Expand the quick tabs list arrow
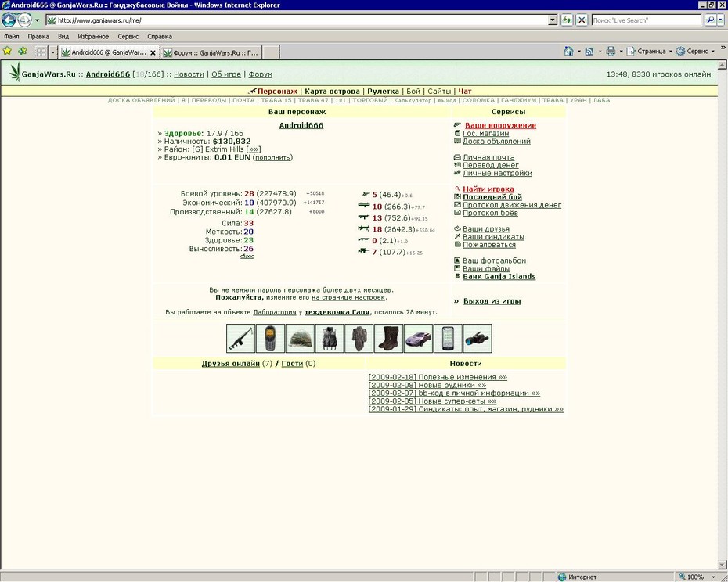Image resolution: width=728 pixels, height=582 pixels. [x=53, y=52]
